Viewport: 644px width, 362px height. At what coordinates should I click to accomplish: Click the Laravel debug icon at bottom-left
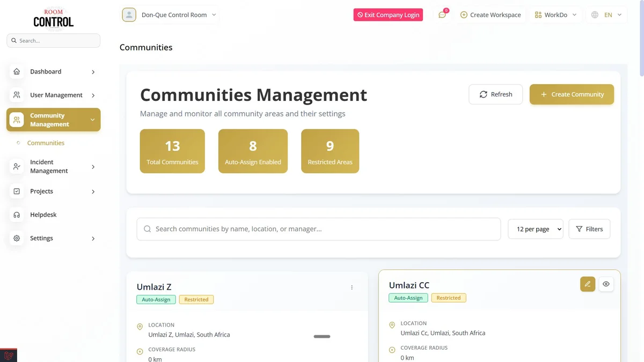point(9,356)
